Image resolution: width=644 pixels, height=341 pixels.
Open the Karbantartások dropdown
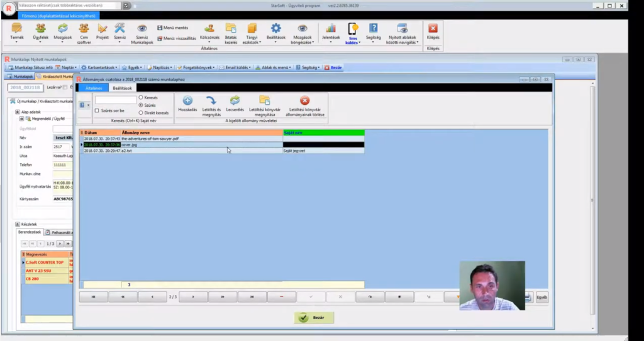tap(99, 67)
